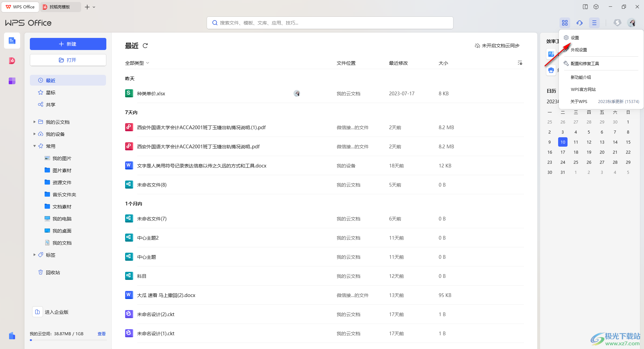Click the blue 新建 button
Screen dimensions: 644x349
pos(68,44)
